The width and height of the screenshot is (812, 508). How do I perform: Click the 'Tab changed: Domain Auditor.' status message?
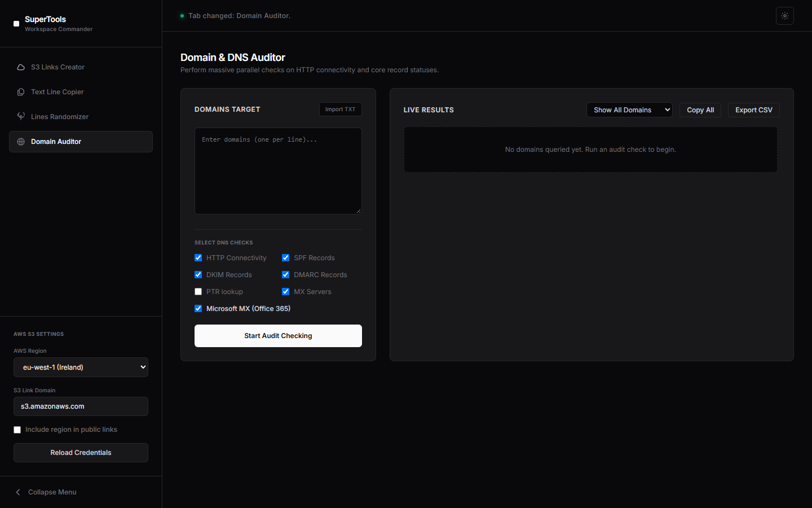(239, 16)
